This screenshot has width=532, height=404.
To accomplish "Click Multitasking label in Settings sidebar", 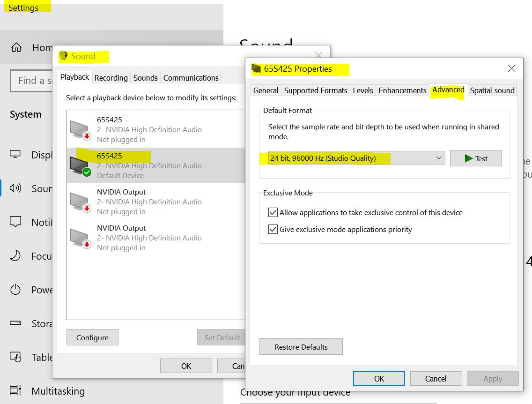I will coord(58,391).
